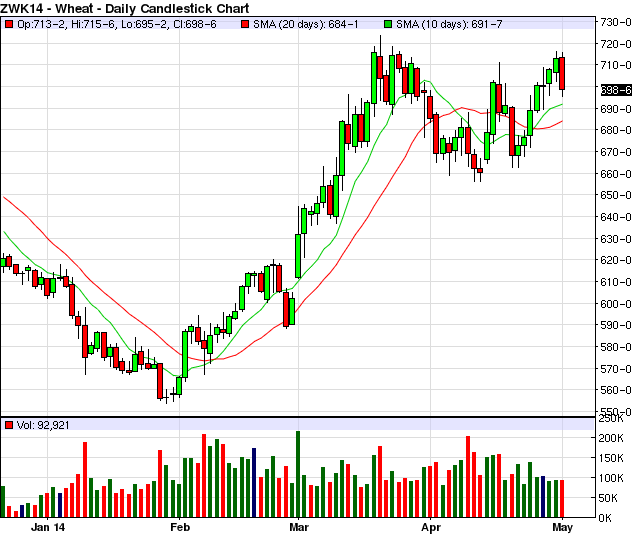Select the OHLC values text in legend

point(117,24)
